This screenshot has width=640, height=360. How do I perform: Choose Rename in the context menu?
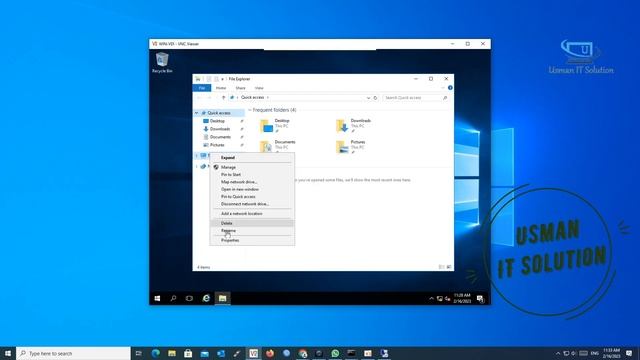[252, 231]
